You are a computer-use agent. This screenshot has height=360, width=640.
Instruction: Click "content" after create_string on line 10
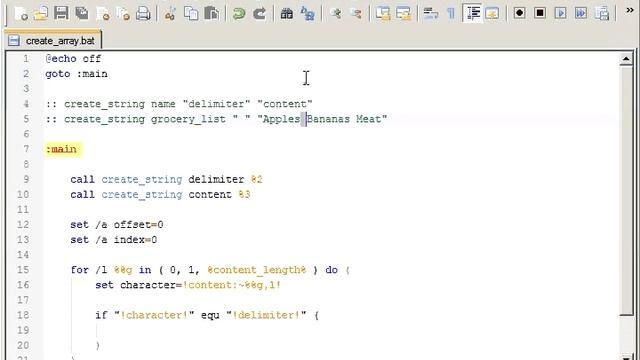[x=210, y=194]
